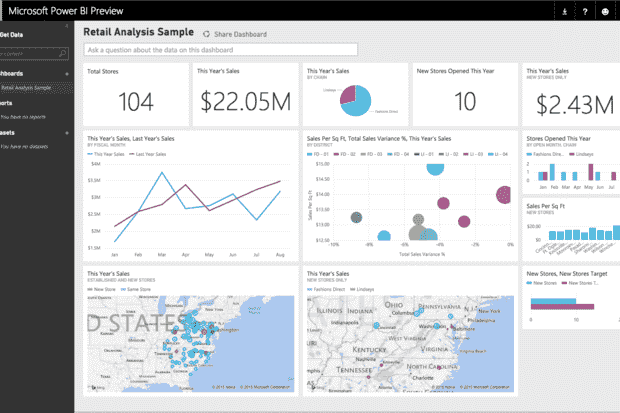
Task: Click the top blue bubble in scatter chart
Action: (x=435, y=169)
